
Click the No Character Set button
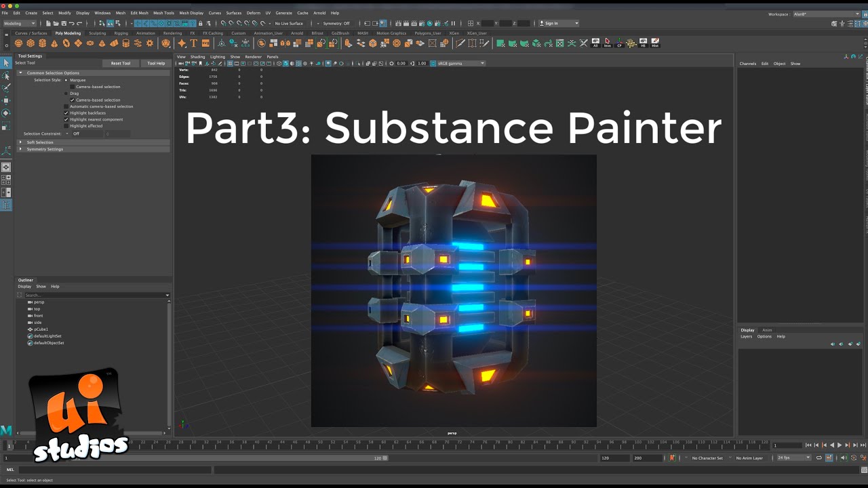707,458
